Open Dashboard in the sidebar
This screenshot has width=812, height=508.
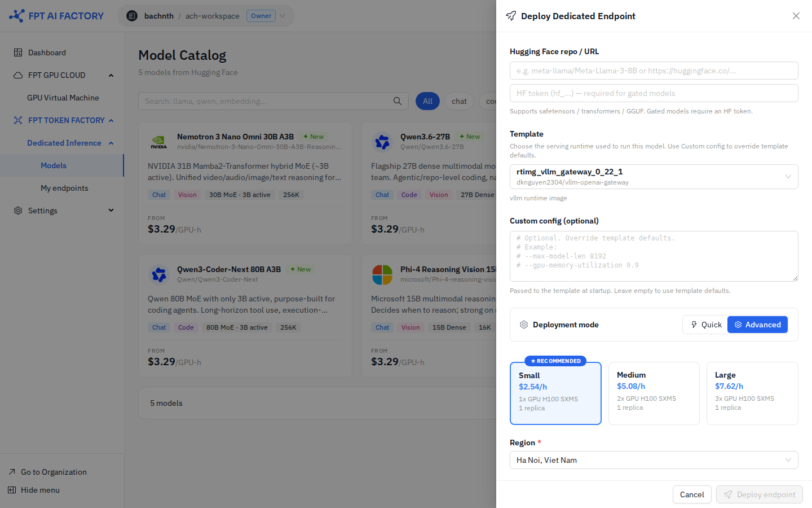pyautogui.click(x=62, y=52)
